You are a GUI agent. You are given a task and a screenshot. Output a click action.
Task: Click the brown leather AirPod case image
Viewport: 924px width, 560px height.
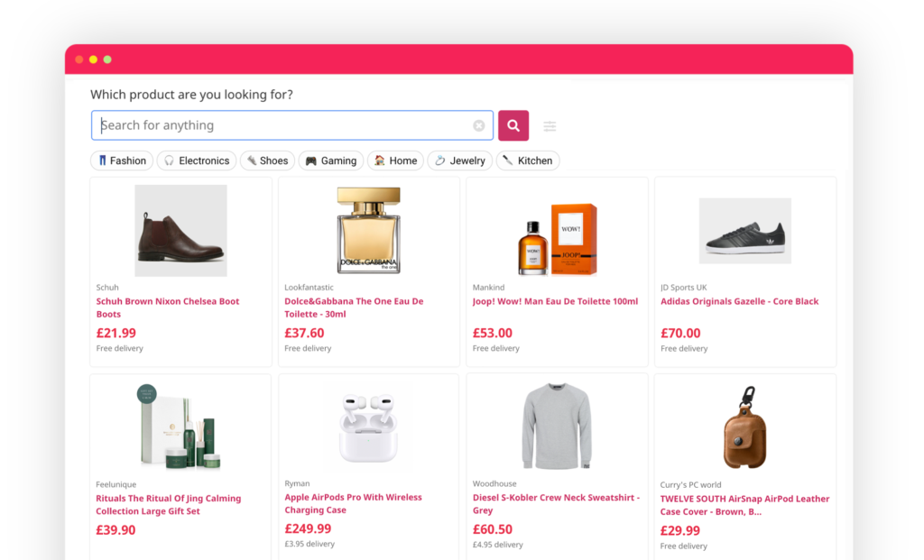coord(744,427)
